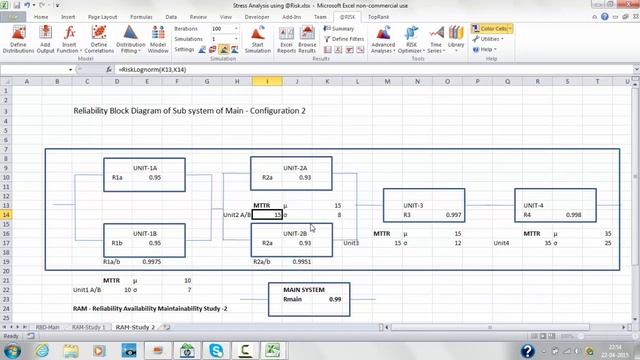Switch to Data tab
Viewport: 640px width, 360px height.
[171, 17]
